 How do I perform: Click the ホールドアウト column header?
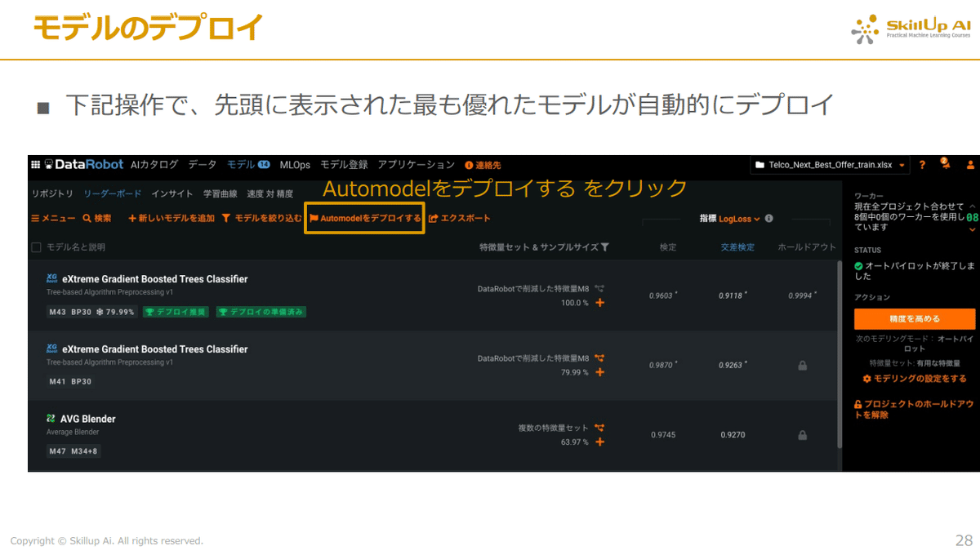806,247
